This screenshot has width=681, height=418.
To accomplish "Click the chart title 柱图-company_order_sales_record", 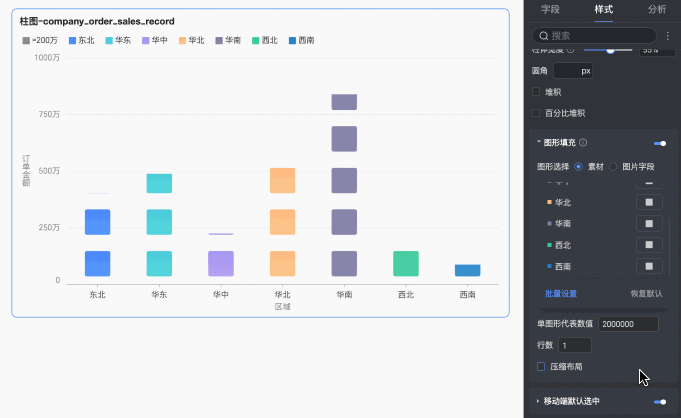I will (x=97, y=21).
